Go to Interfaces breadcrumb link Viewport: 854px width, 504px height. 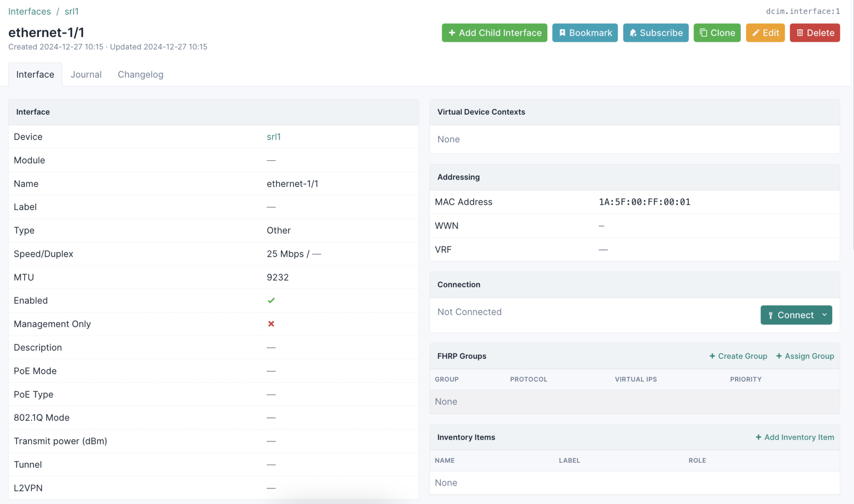pyautogui.click(x=30, y=12)
